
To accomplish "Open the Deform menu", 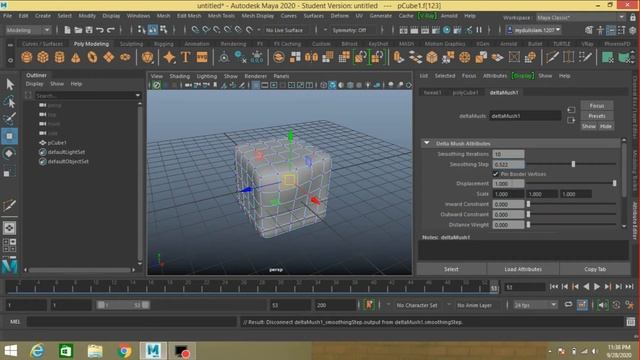I will [339, 16].
